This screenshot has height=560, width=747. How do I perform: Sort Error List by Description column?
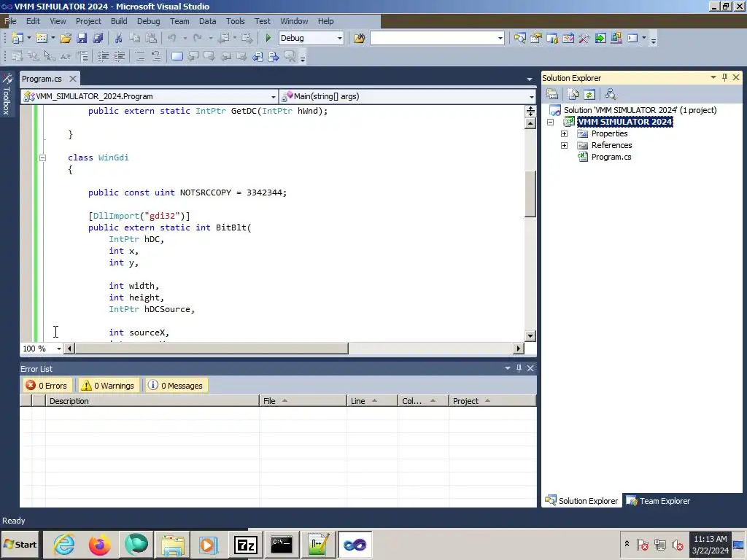pos(152,401)
